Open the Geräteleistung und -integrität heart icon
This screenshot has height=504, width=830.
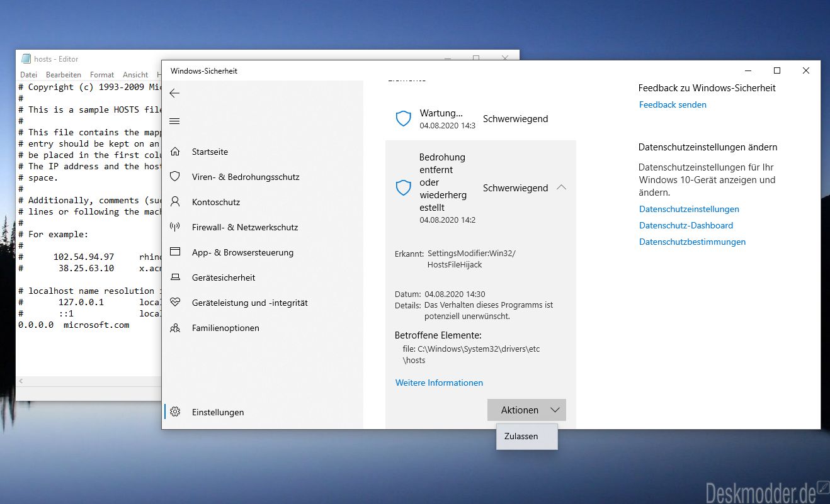pyautogui.click(x=175, y=303)
